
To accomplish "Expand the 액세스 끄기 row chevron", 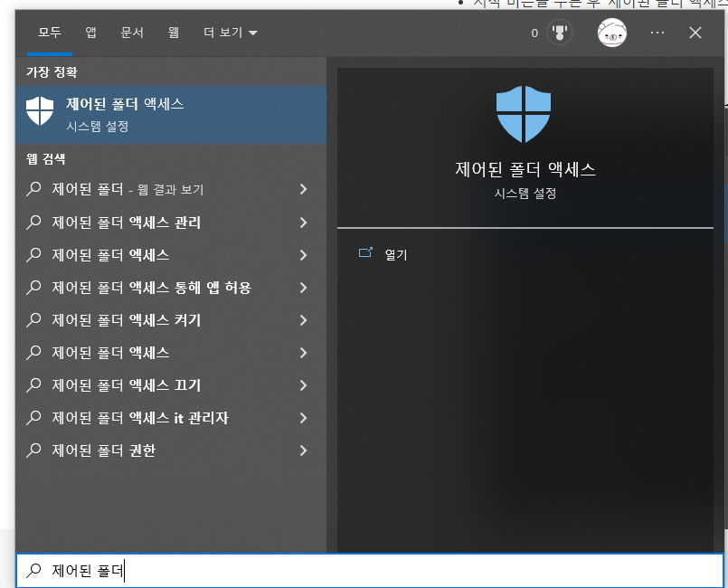I will tap(303, 385).
